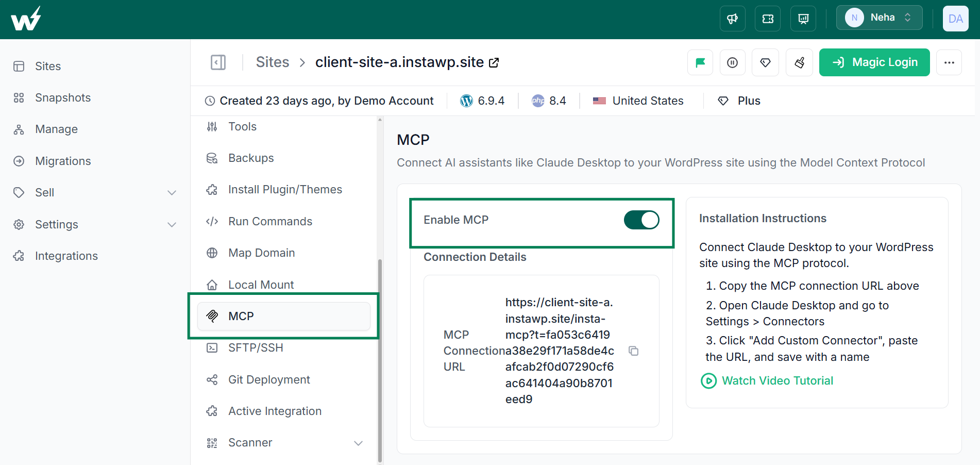This screenshot has width=980, height=465.
Task: Expand the Scanner submenu
Action: [x=358, y=443]
